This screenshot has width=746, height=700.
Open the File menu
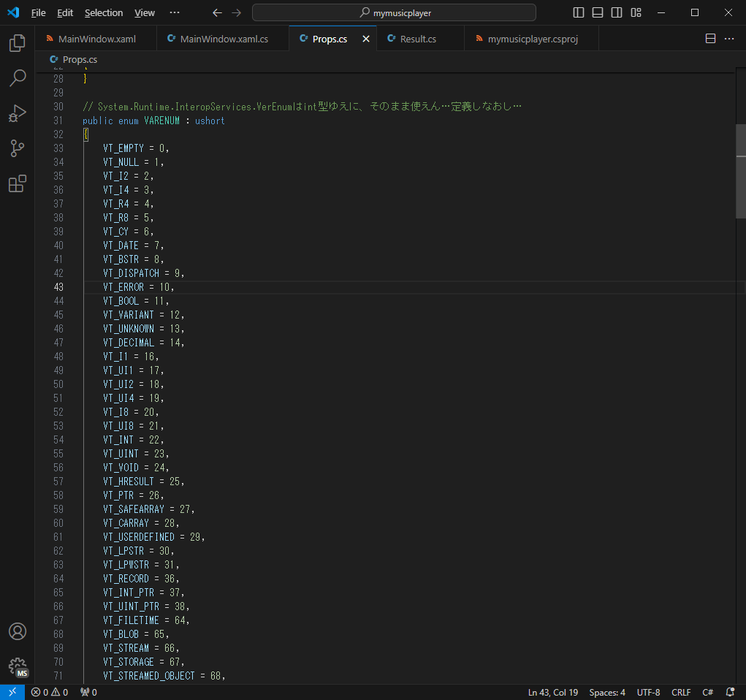click(39, 13)
